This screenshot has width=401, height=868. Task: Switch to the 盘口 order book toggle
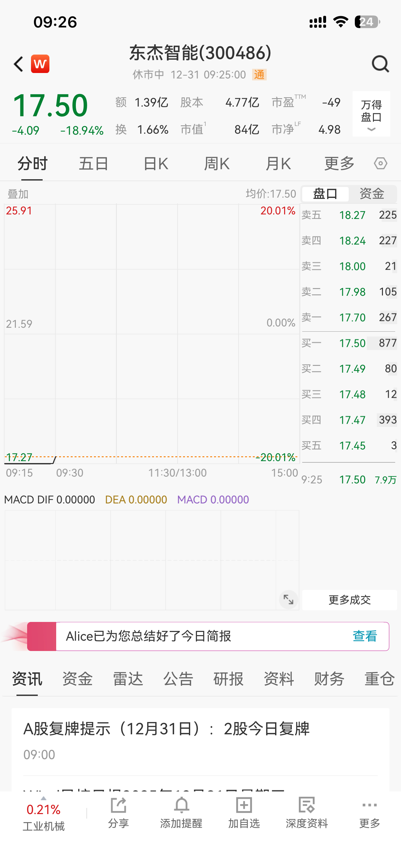pyautogui.click(x=325, y=194)
